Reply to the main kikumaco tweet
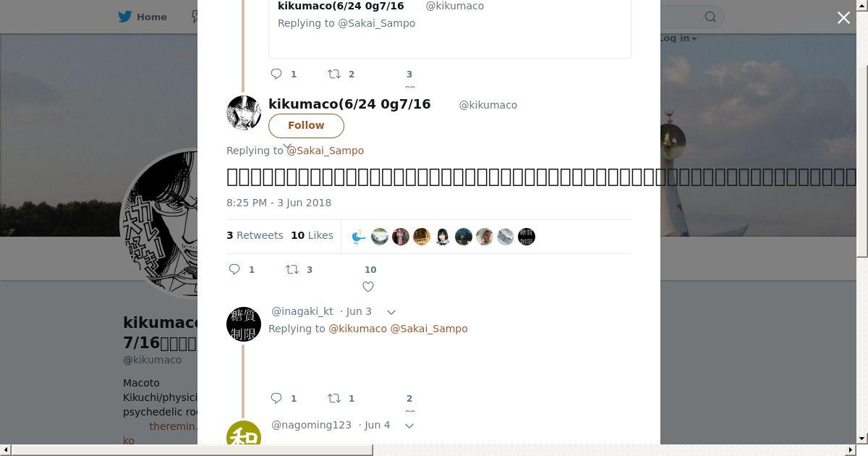This screenshot has height=456, width=868. tap(234, 269)
